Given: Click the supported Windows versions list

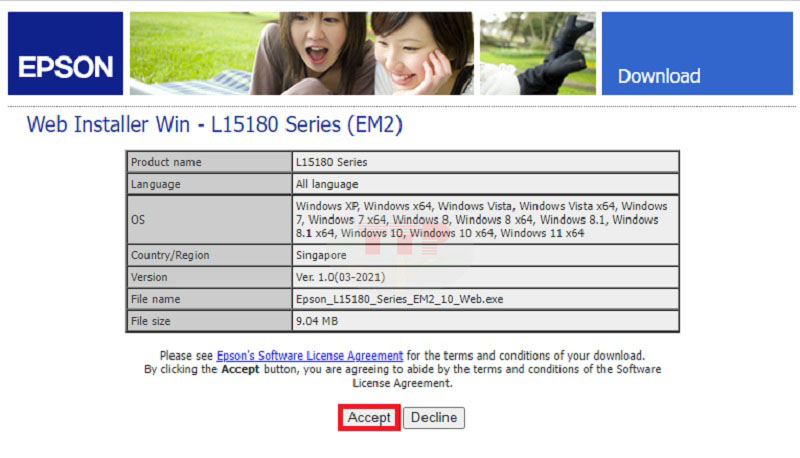Looking at the screenshot, I should point(481,220).
